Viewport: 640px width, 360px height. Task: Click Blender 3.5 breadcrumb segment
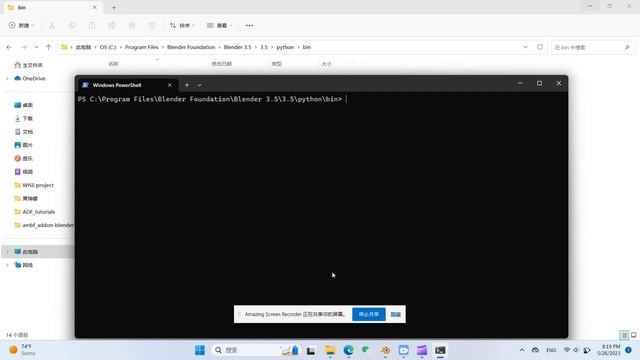pos(237,47)
